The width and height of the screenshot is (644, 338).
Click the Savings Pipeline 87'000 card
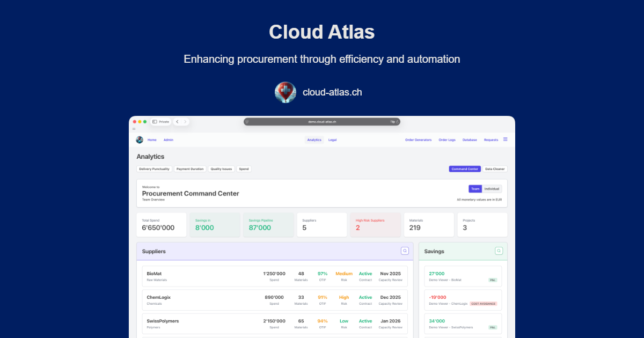pyautogui.click(x=268, y=225)
